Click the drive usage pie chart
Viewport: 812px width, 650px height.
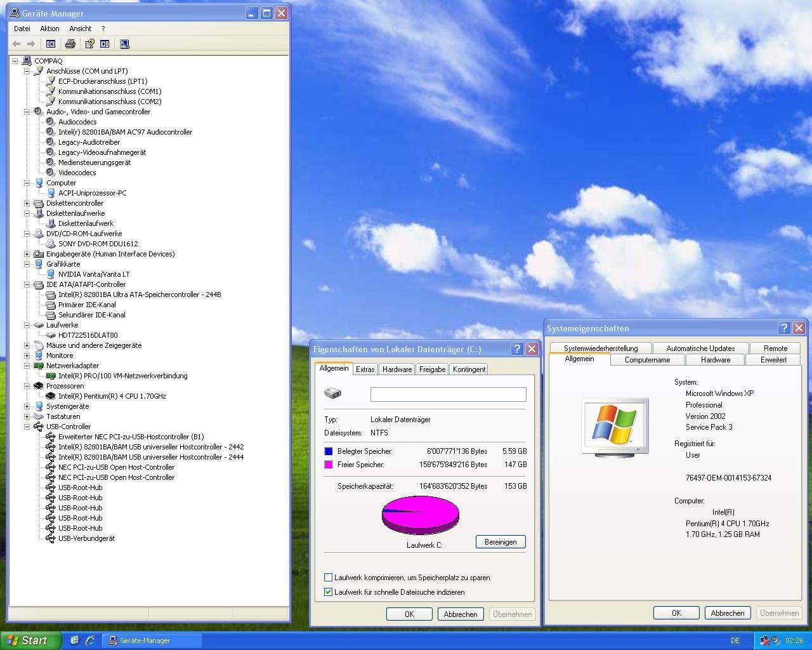pos(420,515)
